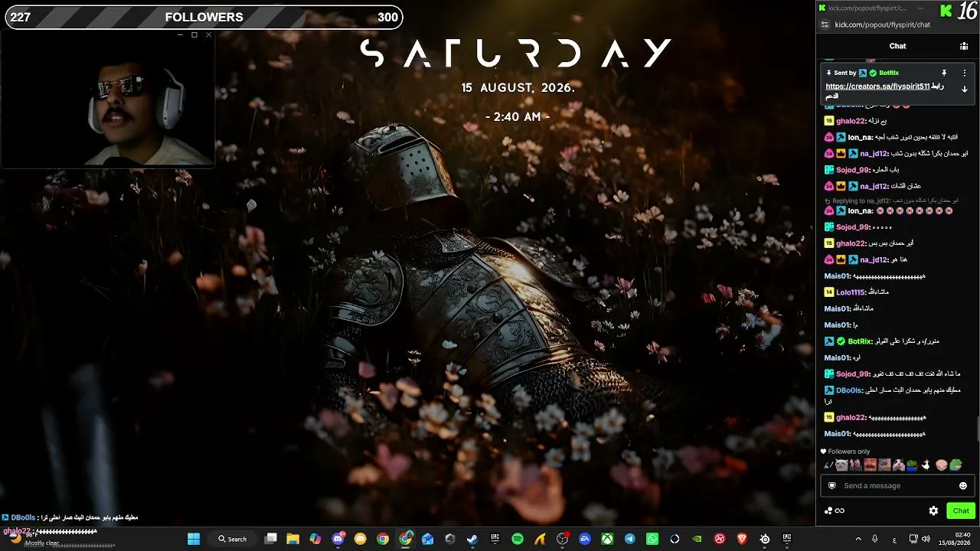Open Brave browser from taskbar
The image size is (980, 551).
[x=742, y=539]
